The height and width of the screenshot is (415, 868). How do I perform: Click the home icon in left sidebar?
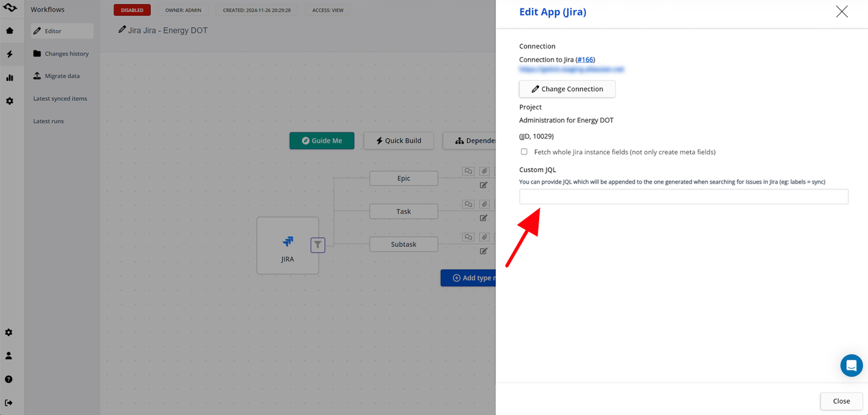(9, 31)
